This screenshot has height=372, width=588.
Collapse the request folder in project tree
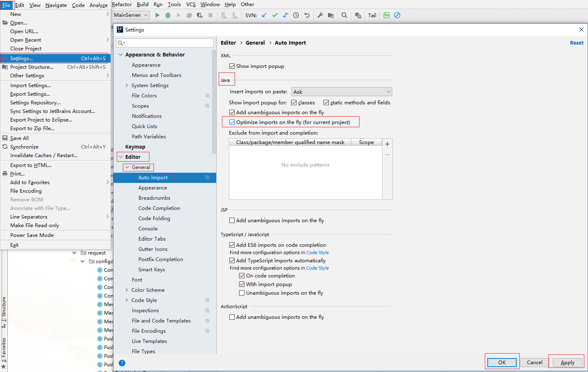click(x=74, y=253)
